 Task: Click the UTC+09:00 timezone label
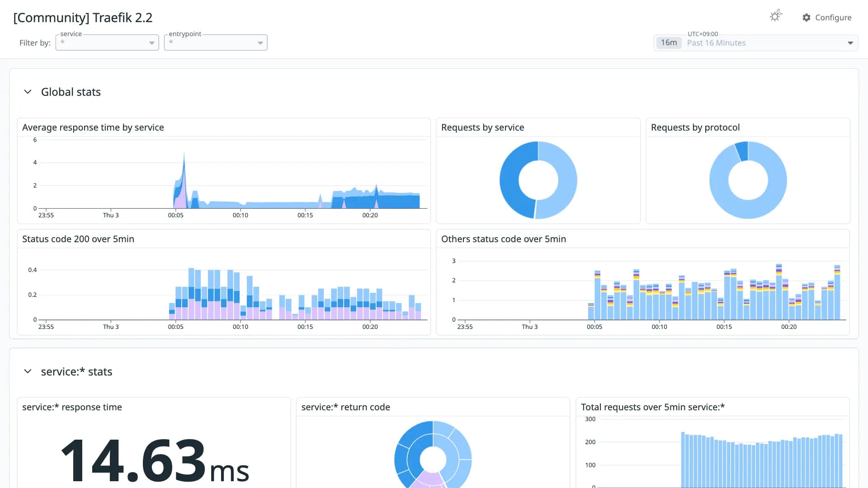(703, 34)
